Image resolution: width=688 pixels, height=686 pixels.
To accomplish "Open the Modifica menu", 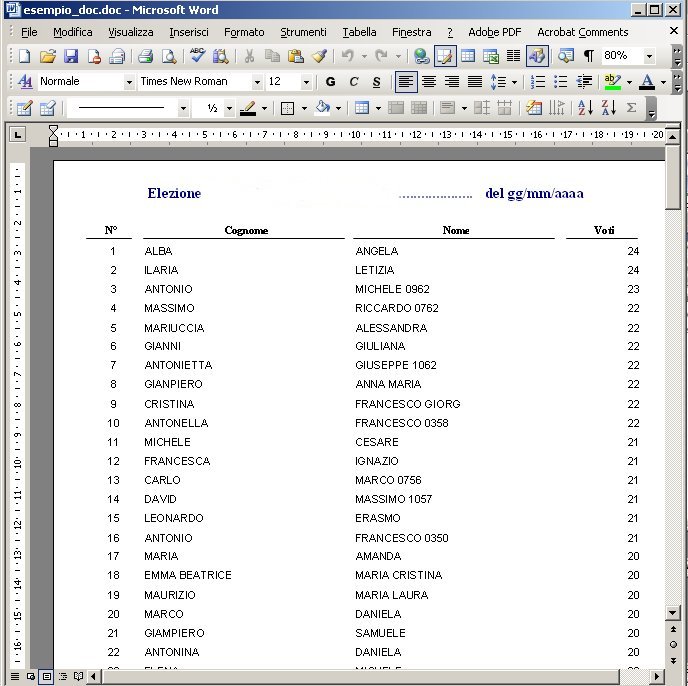I will tap(72, 32).
